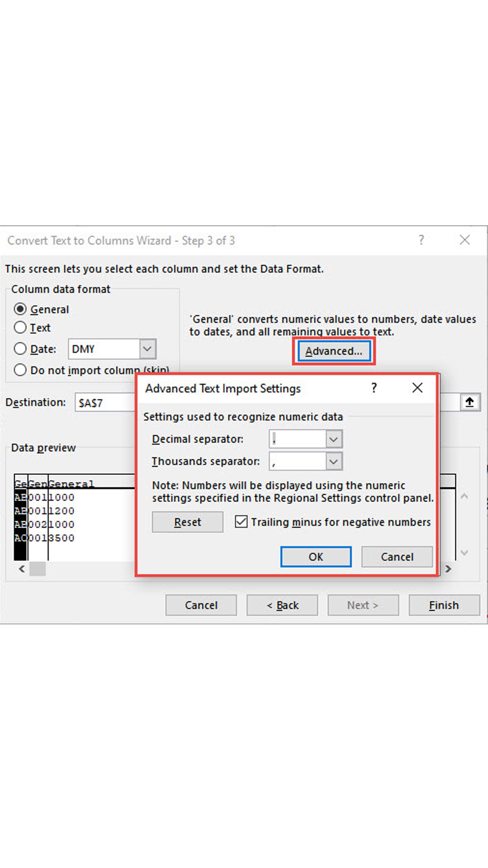Image resolution: width=488 pixels, height=868 pixels.
Task: Open the Advanced text import settings
Action: click(334, 351)
